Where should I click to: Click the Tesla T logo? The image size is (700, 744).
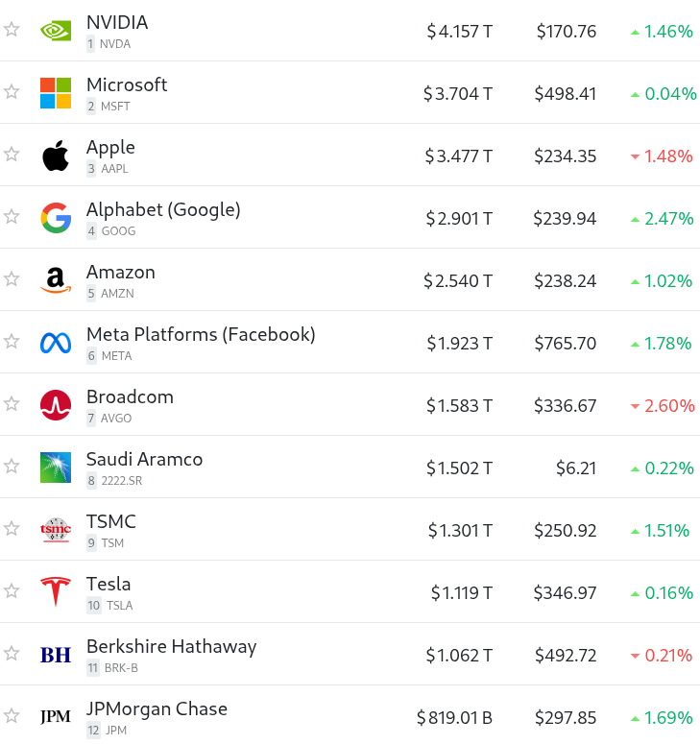[x=56, y=592]
